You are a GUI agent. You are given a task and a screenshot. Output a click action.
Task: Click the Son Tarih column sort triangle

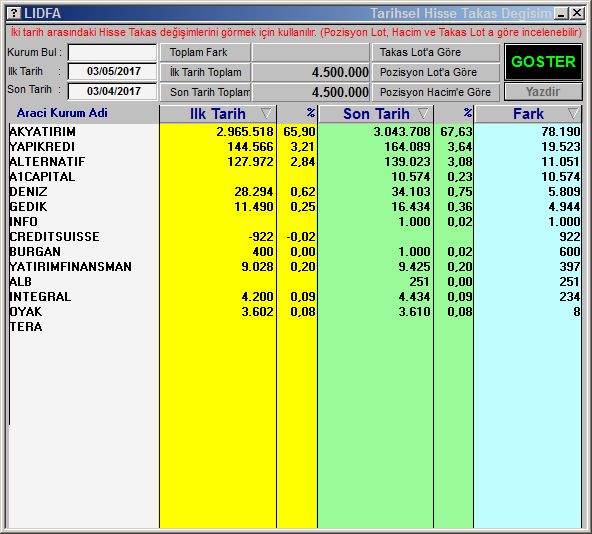(423, 113)
